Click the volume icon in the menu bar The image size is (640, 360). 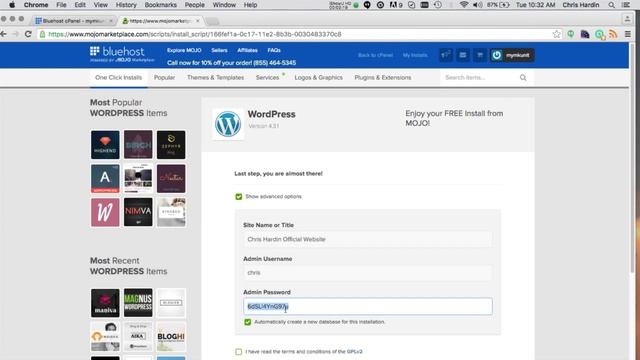coord(477,5)
